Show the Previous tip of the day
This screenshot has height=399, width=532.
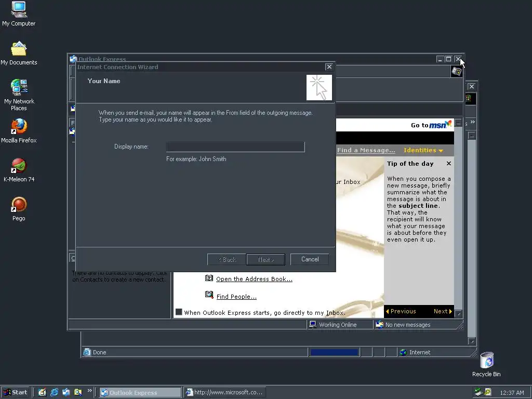[x=401, y=311]
